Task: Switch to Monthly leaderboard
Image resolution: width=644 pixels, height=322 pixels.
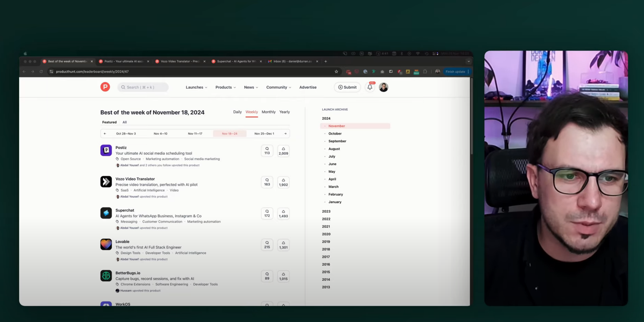Action: click(268, 112)
